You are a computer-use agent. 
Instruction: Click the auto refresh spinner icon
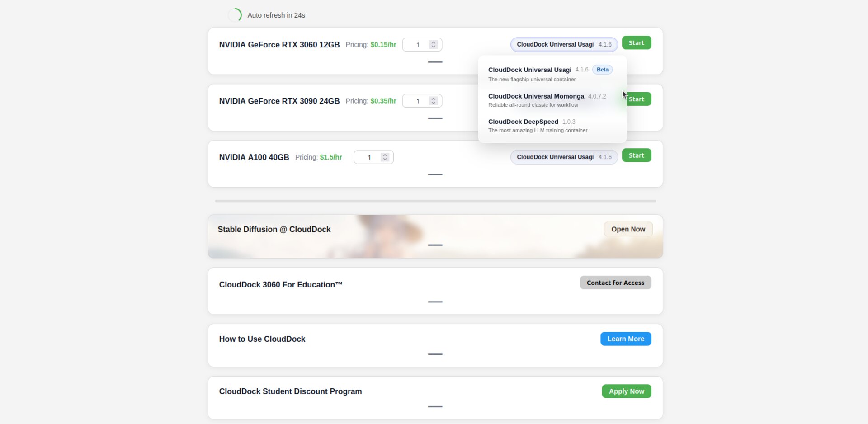(235, 15)
